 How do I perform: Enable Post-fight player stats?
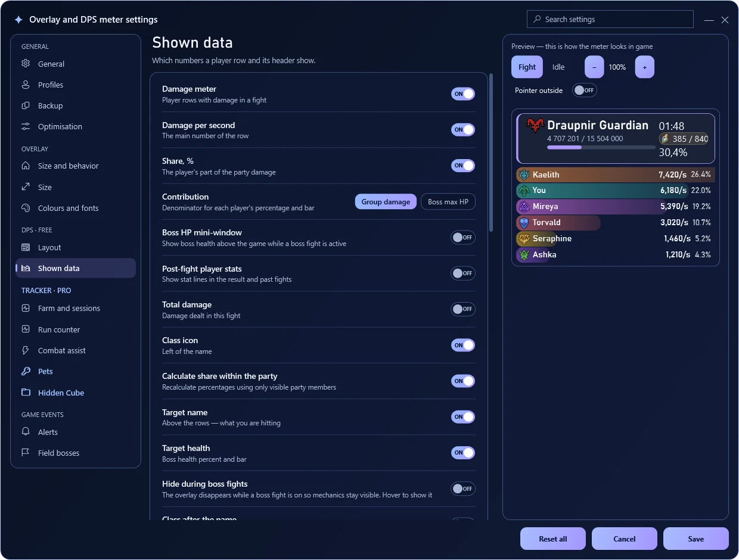click(x=463, y=273)
